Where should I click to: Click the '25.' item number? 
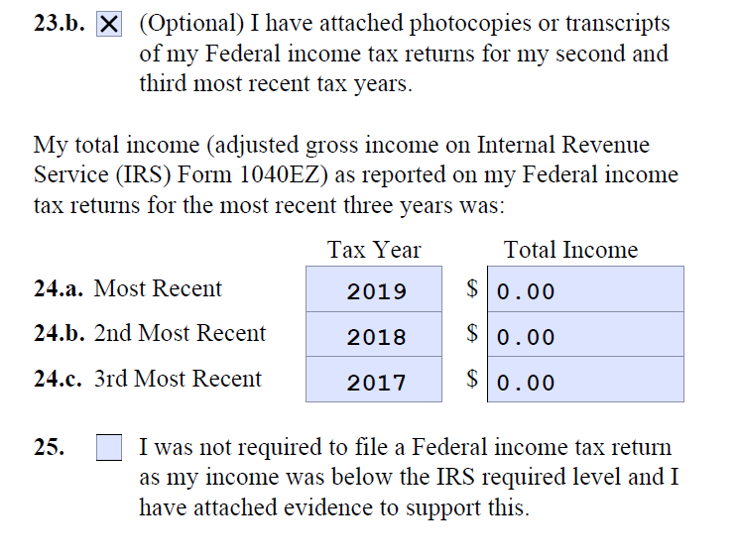point(49,447)
